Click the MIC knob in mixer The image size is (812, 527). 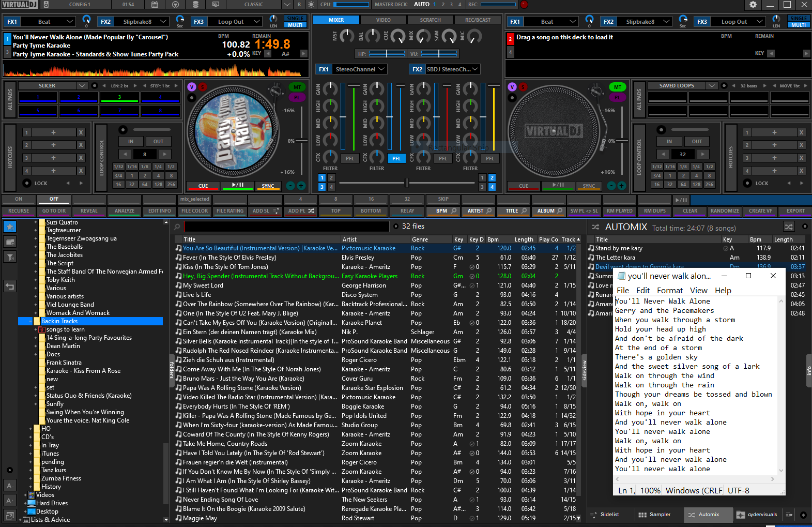tap(474, 36)
